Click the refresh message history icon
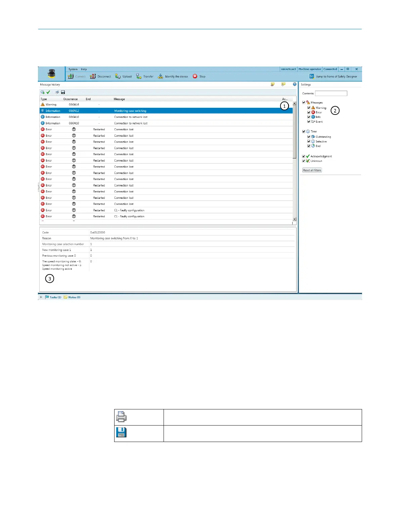The width and height of the screenshot is (400, 532). (x=43, y=92)
